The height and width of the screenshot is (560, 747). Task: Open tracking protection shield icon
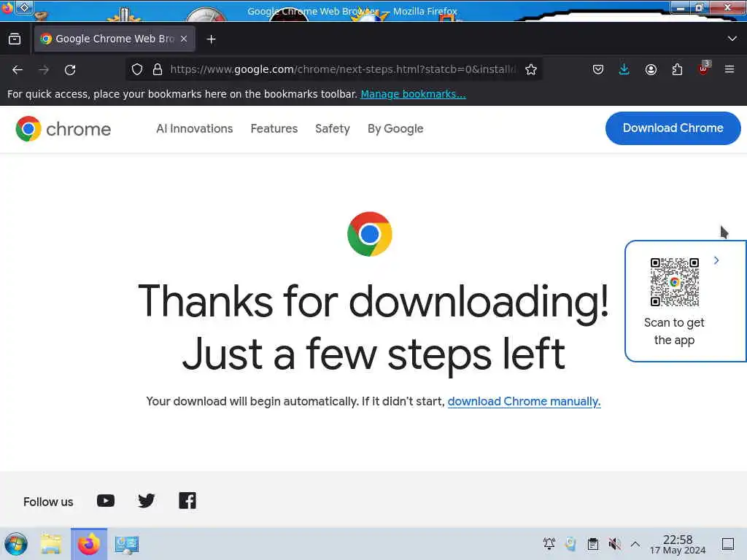tap(137, 69)
